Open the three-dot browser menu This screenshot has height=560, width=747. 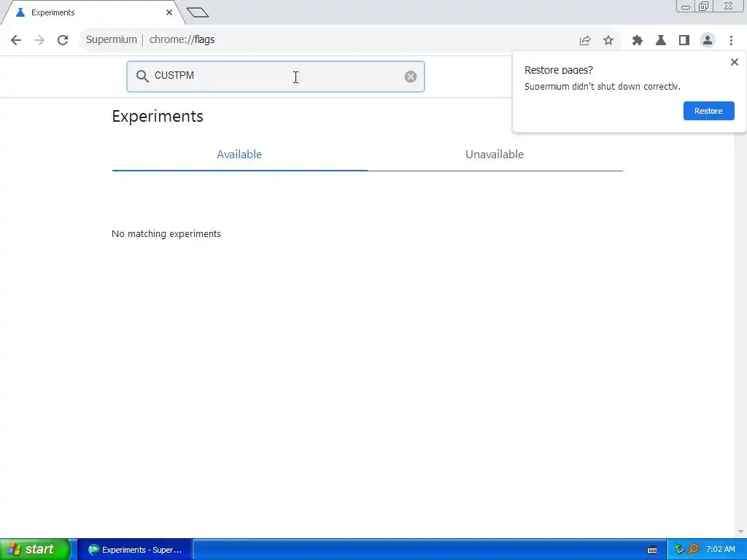[x=731, y=41]
